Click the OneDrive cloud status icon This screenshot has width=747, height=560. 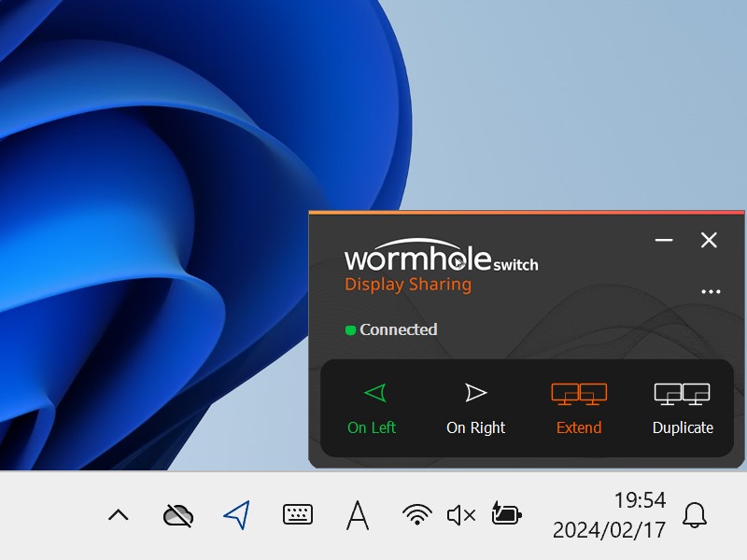[177, 514]
